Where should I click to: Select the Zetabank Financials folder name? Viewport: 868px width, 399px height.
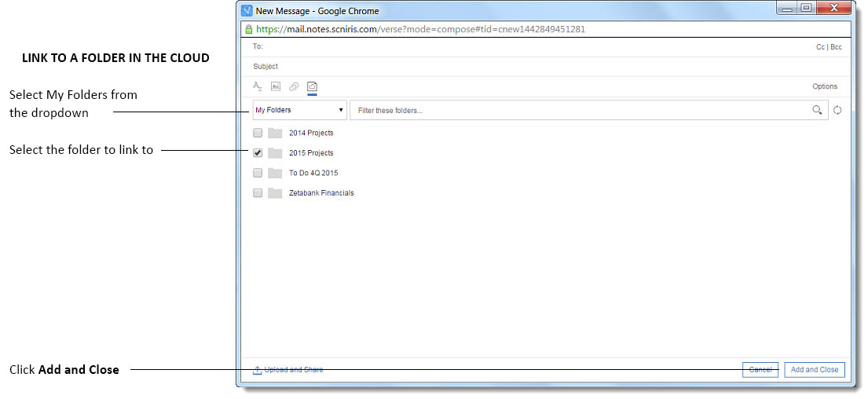click(321, 192)
